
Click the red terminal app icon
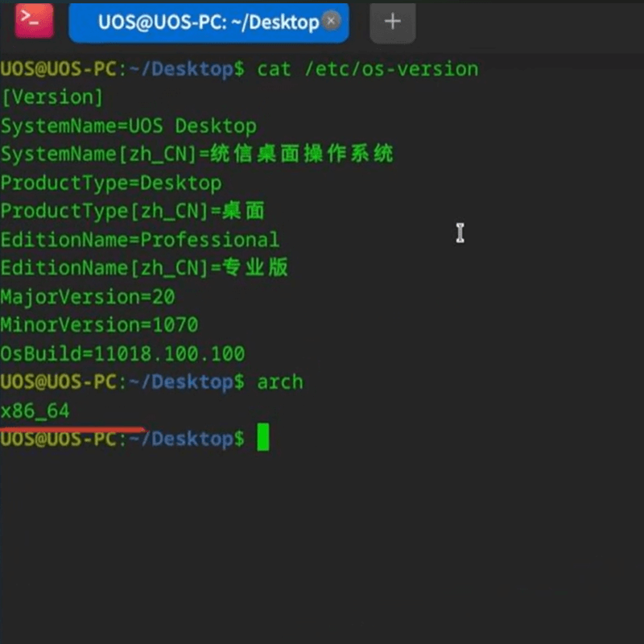click(x=34, y=21)
